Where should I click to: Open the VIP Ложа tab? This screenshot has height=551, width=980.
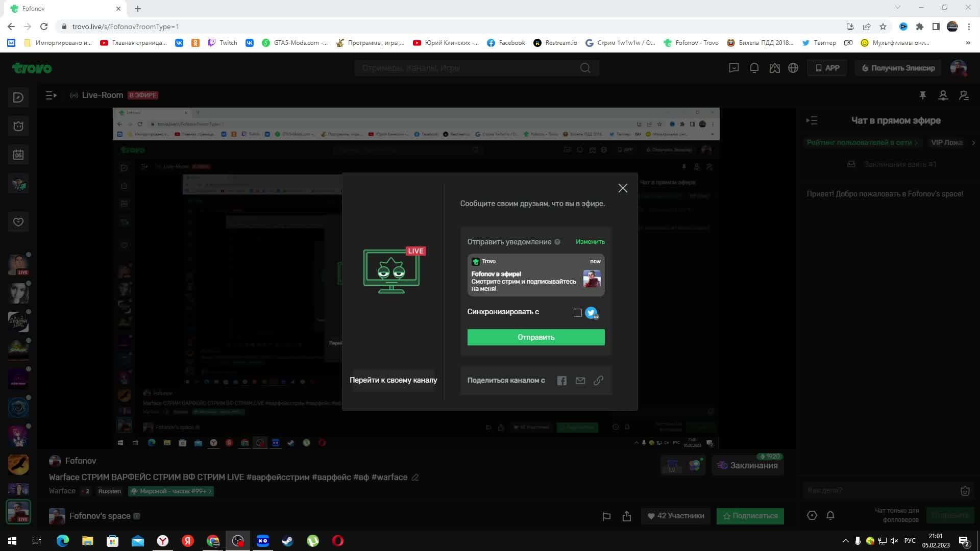[946, 142]
